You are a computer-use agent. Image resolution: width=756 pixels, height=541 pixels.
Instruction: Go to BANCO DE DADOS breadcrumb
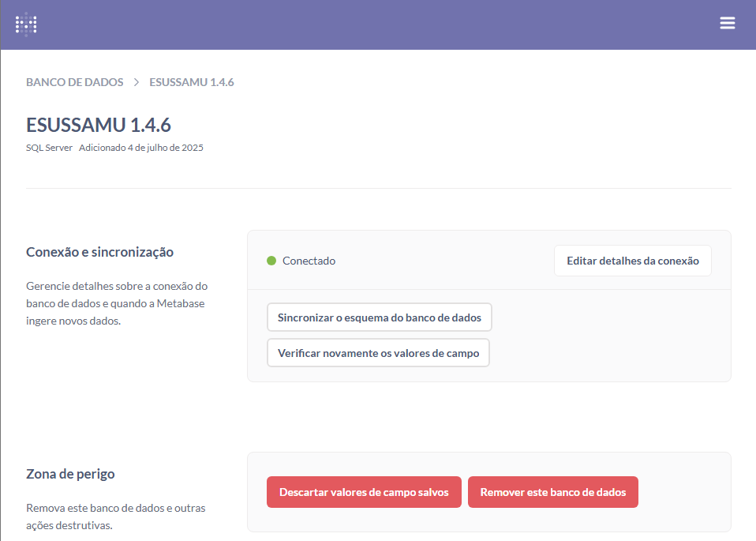[75, 82]
